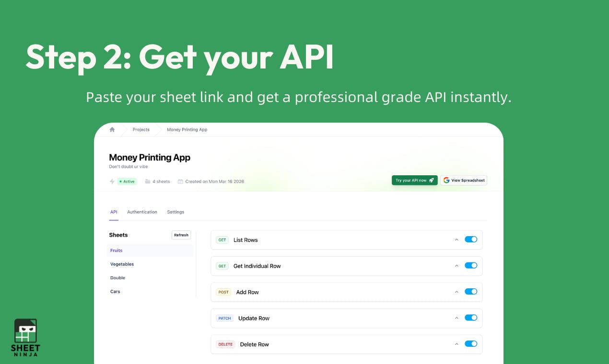Screen dimensions: 609x364
Task: Click the calendar icon beside creation date
Action: [x=180, y=182]
